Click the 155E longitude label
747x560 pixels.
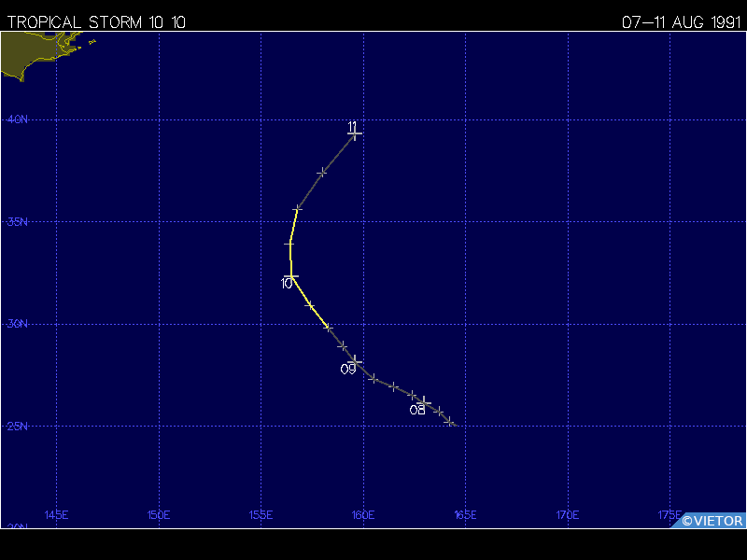[261, 515]
